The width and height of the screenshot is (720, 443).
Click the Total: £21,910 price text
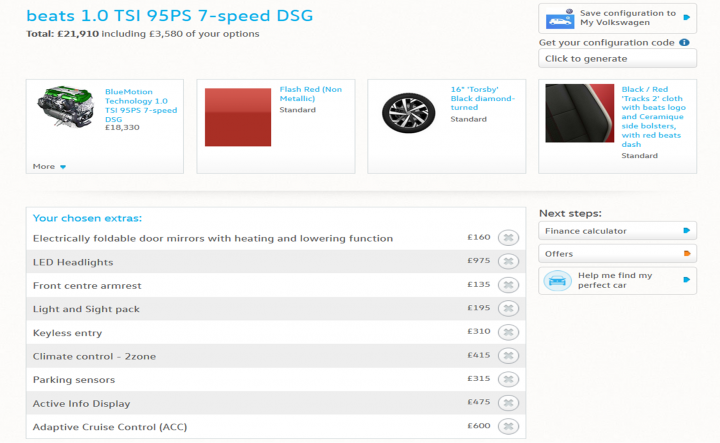point(62,34)
